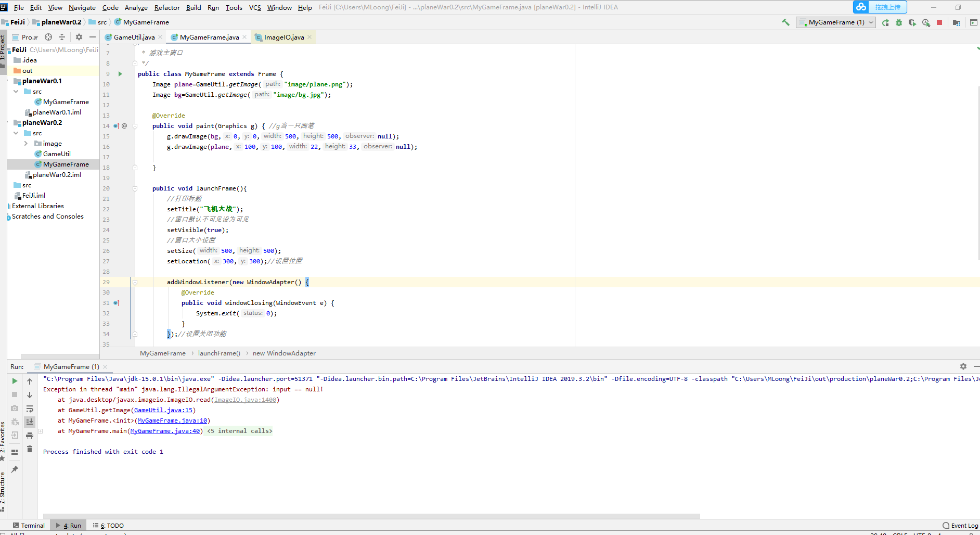Click the launchFrame() breadcrumb
Screen dimensions: 980x535
219,353
